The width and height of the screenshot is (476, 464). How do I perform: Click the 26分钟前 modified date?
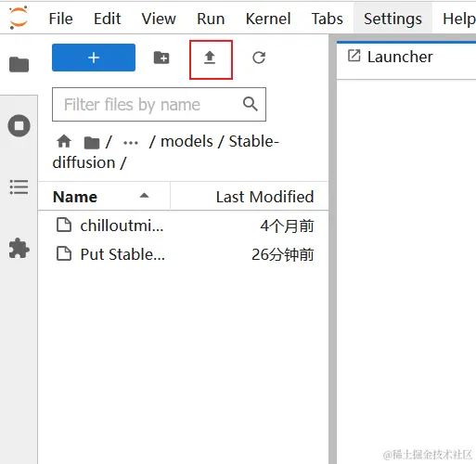coord(283,254)
